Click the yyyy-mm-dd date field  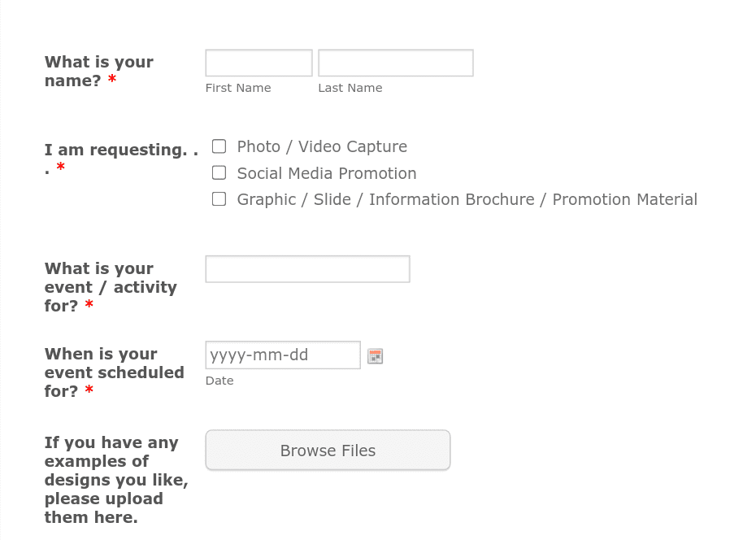click(x=282, y=355)
